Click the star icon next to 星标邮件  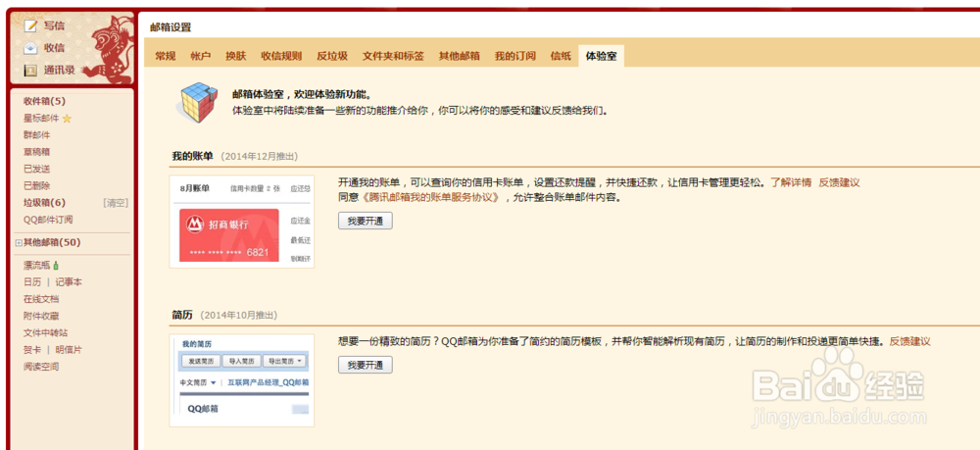67,119
